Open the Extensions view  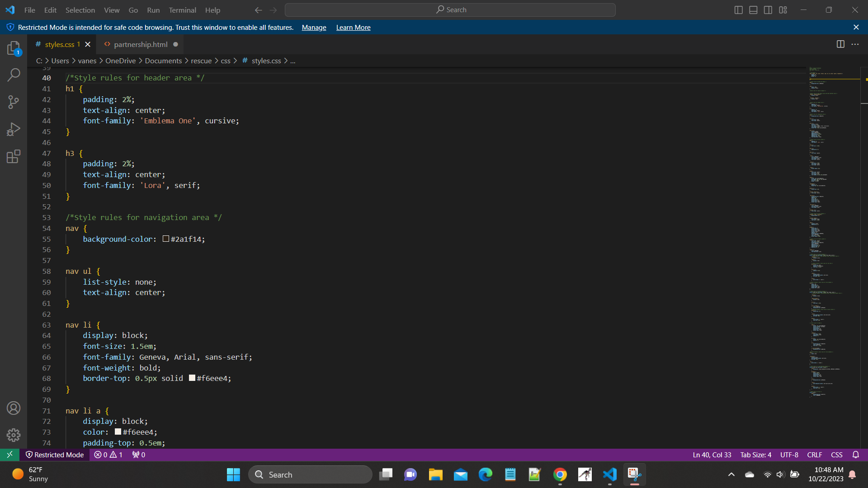pyautogui.click(x=14, y=157)
